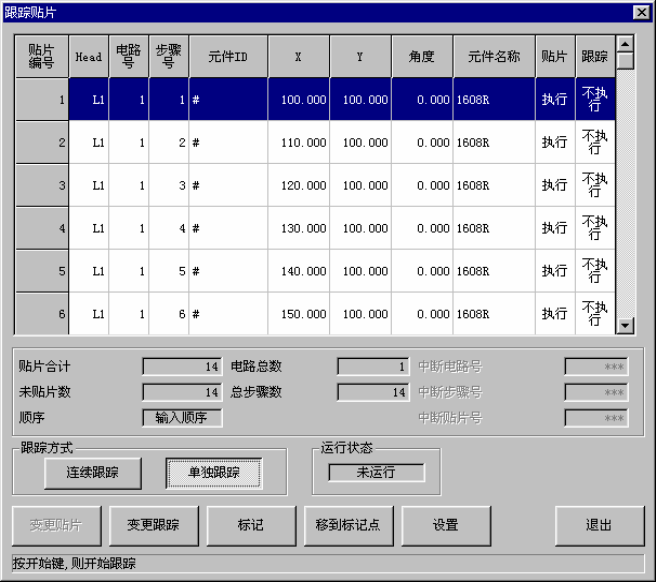Viewport: 656px width, 582px height.
Task: Click the 顺序 field showing 输入顺序
Action: 182,418
